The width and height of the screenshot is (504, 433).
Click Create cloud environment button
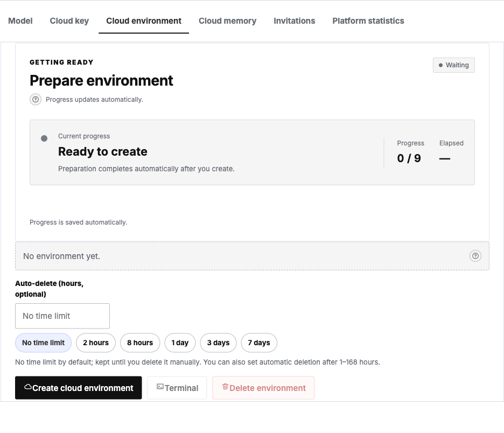pos(79,388)
